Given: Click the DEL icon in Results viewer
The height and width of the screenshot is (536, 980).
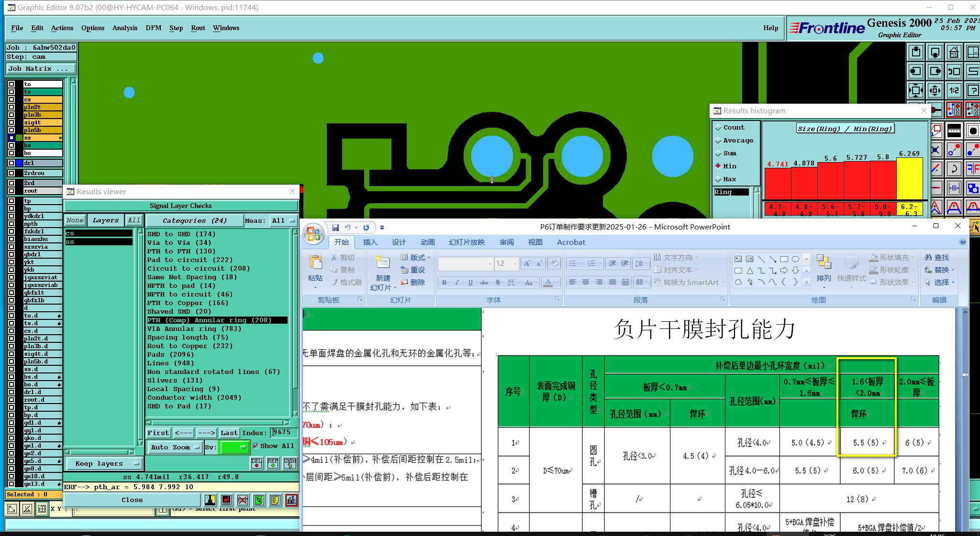Looking at the screenshot, I should [x=256, y=463].
